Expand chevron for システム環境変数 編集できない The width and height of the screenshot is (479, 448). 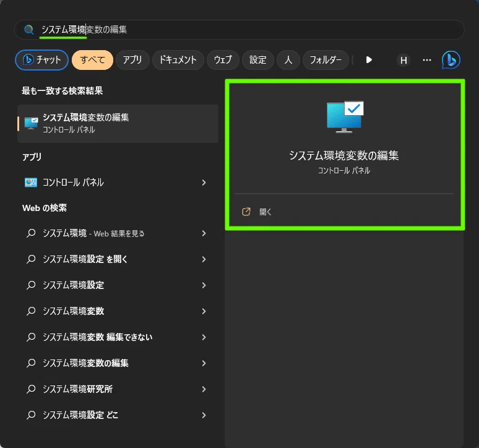[x=204, y=337]
